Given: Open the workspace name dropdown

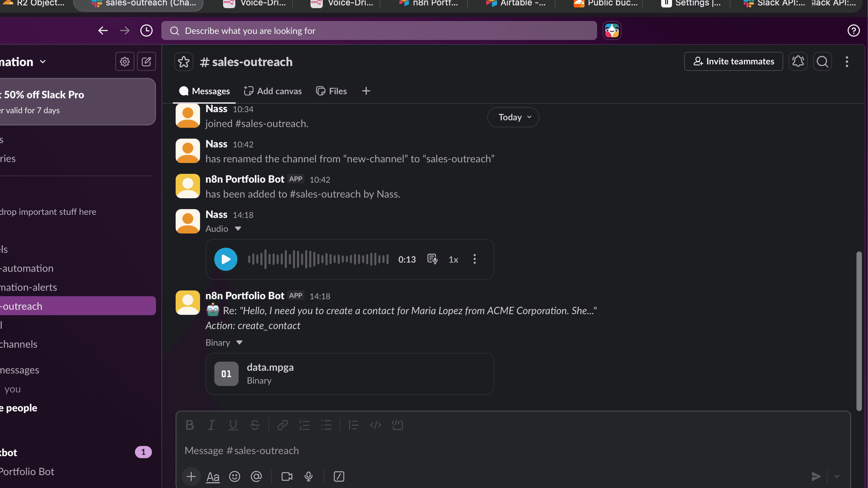Looking at the screenshot, I should coord(23,62).
